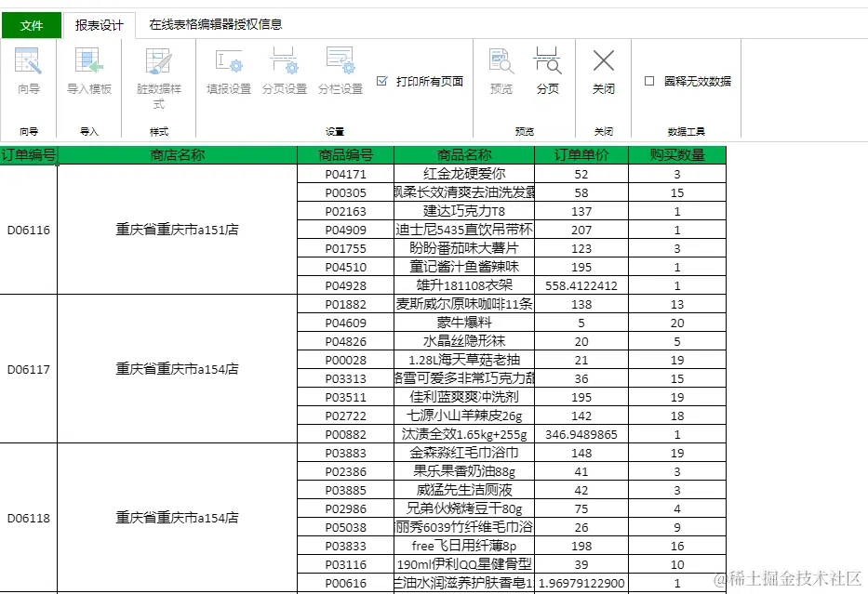The image size is (868, 594).
Task: Click order cell D06117
Action: (x=28, y=369)
